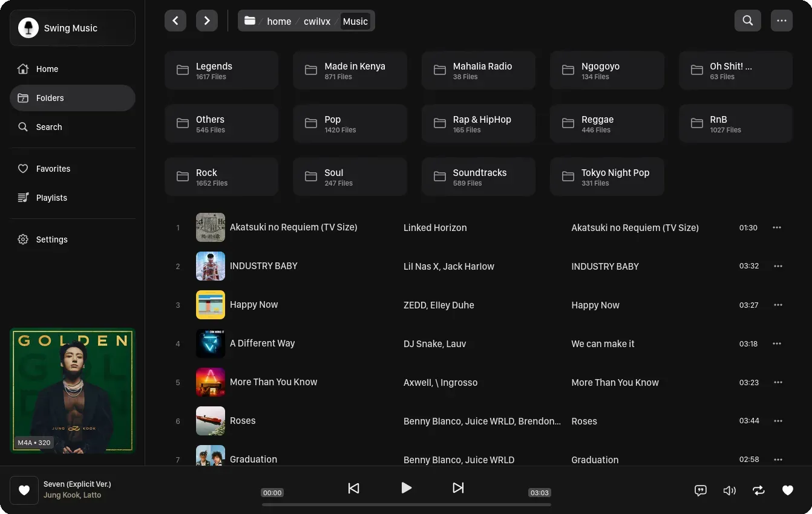This screenshot has height=514, width=812.
Task: Skip to the next track
Action: coord(458,488)
